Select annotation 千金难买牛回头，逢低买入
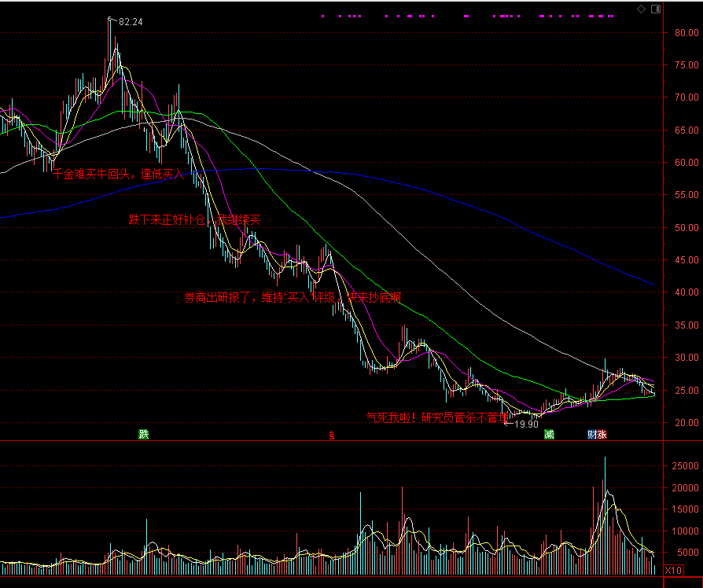 point(119,174)
